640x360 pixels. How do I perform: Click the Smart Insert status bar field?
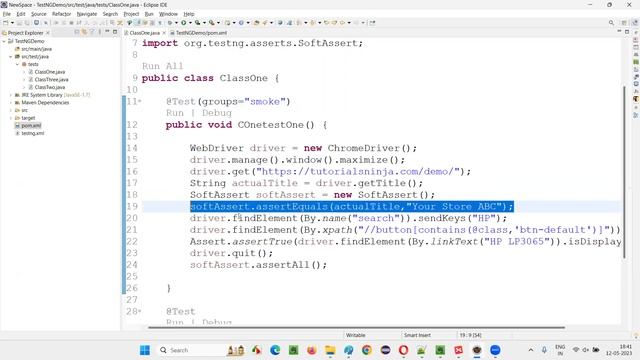pos(417,335)
